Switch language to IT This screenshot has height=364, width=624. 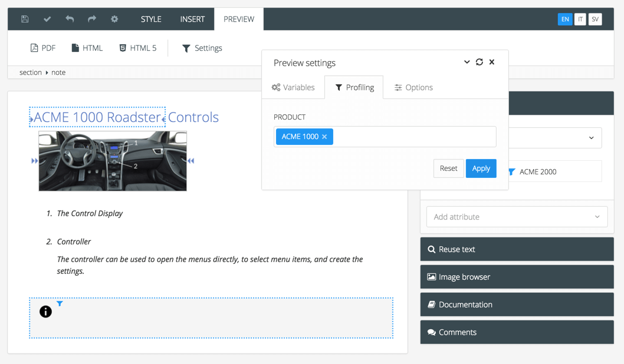580,19
